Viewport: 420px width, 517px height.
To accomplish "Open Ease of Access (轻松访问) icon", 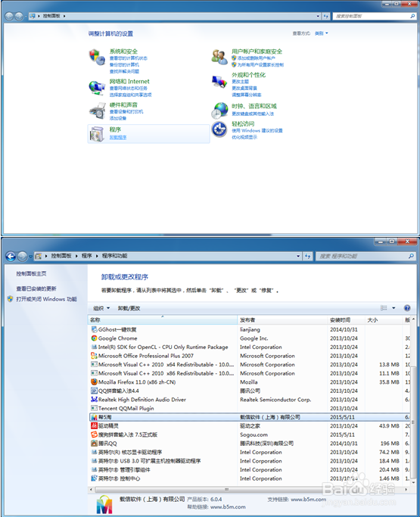I will [219, 129].
